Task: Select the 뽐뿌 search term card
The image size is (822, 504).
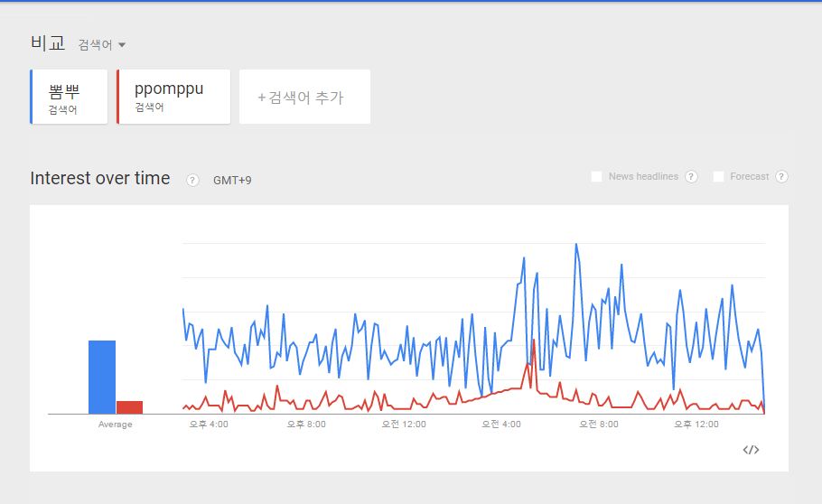Action: tap(69, 97)
